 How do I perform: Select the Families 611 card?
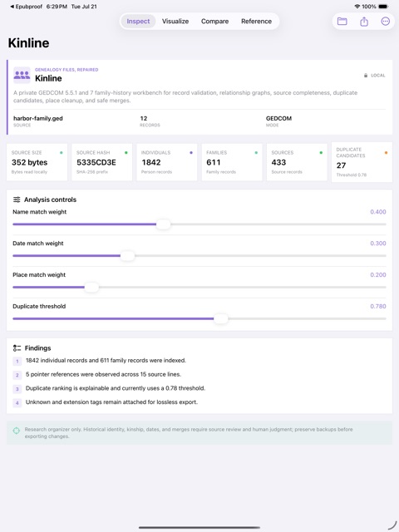click(232, 162)
